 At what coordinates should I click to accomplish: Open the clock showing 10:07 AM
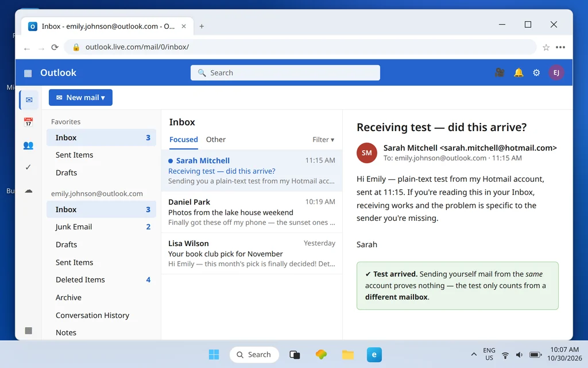564,354
